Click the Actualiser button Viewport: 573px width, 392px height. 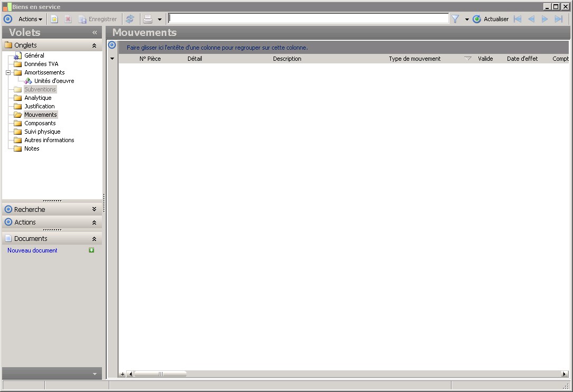click(491, 19)
